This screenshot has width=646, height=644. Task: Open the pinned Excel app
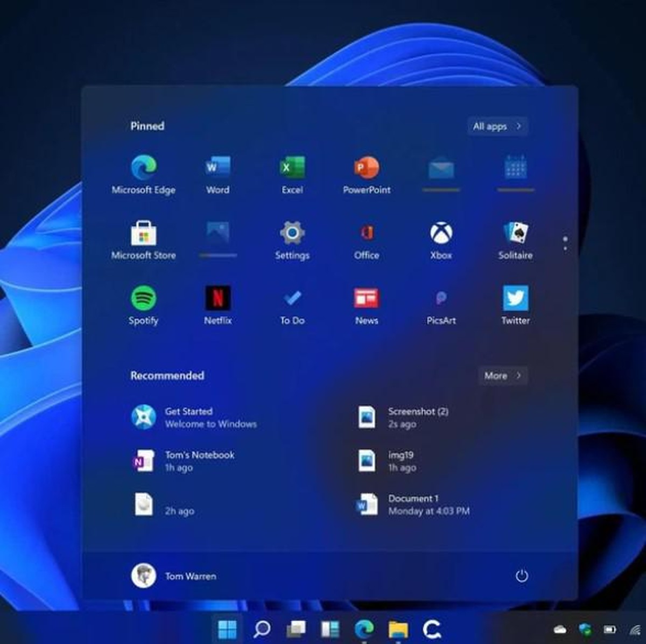pyautogui.click(x=292, y=174)
